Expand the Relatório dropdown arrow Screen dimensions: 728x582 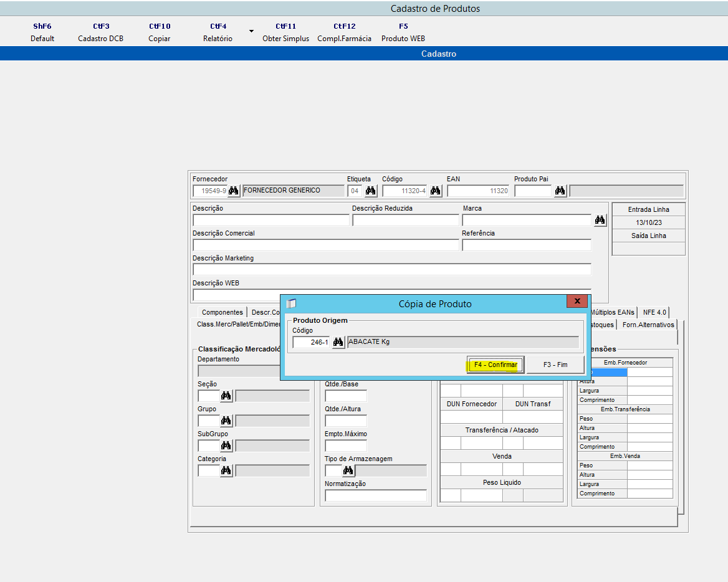[251, 30]
